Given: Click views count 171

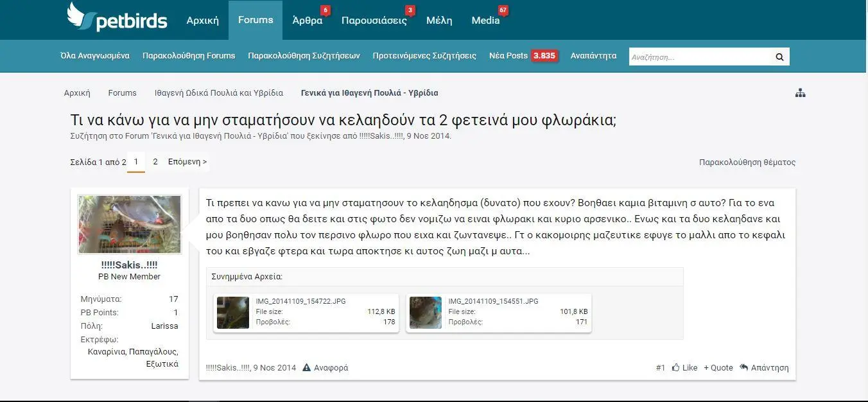Looking at the screenshot, I should (582, 322).
